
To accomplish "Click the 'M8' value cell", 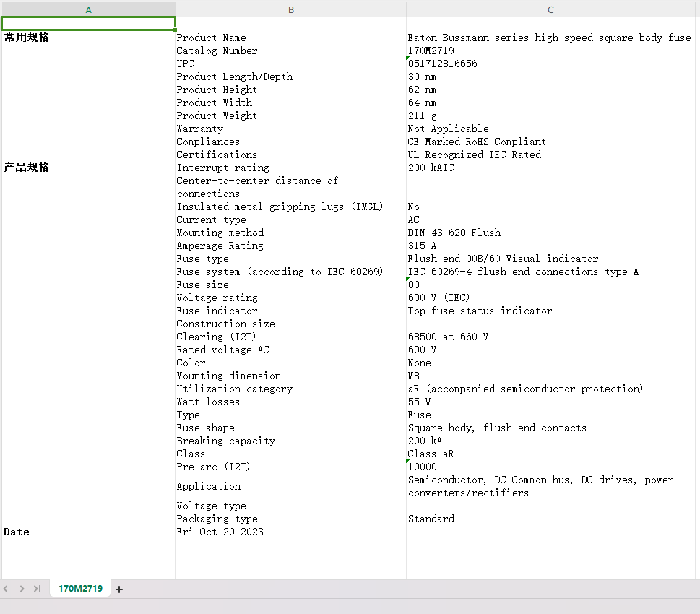I will pos(551,375).
